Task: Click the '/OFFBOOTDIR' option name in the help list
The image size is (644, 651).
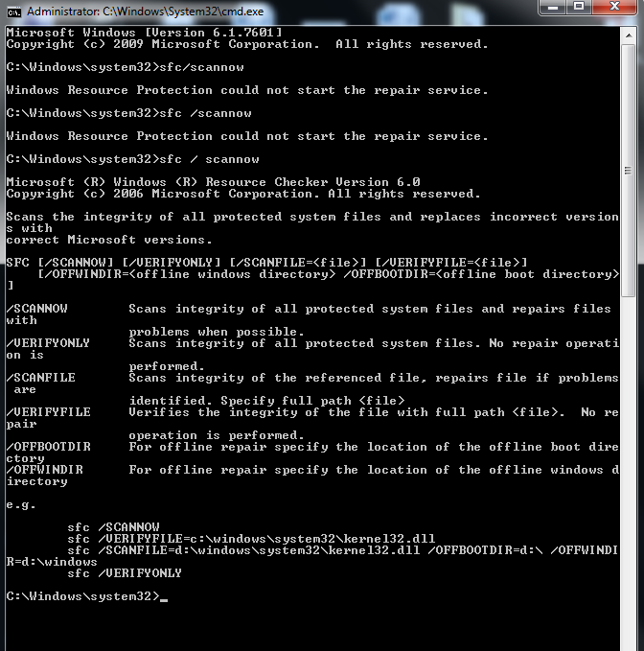Action: tap(49, 447)
